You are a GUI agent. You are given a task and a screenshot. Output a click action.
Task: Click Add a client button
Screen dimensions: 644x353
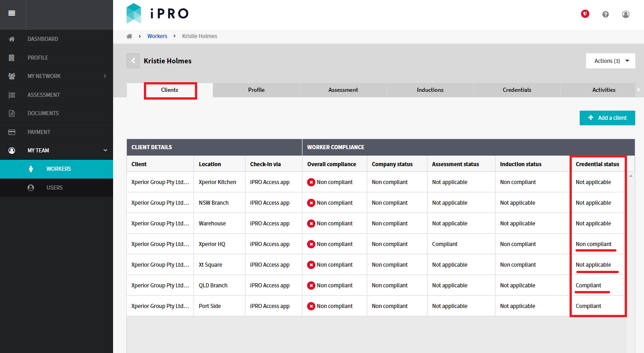click(x=607, y=118)
